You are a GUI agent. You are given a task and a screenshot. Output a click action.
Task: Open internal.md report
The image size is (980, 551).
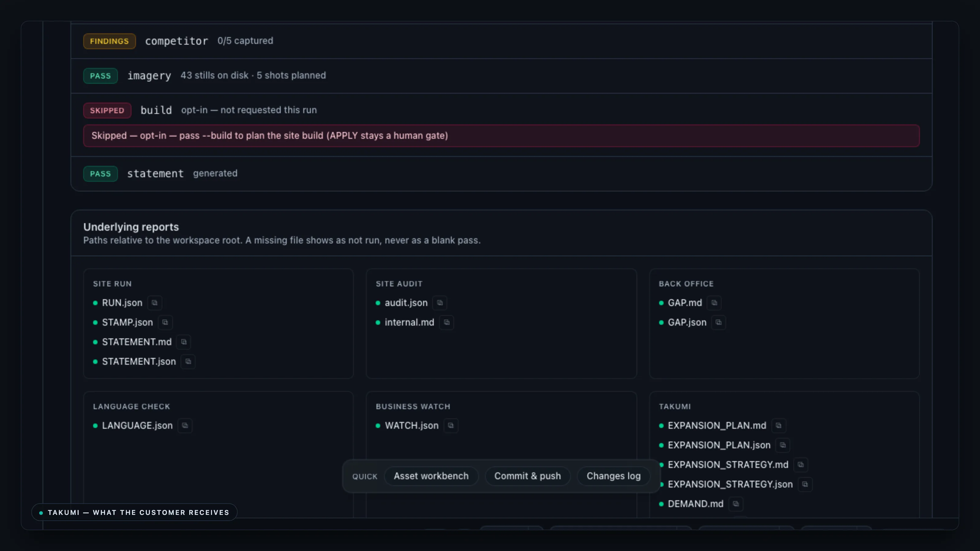(409, 322)
